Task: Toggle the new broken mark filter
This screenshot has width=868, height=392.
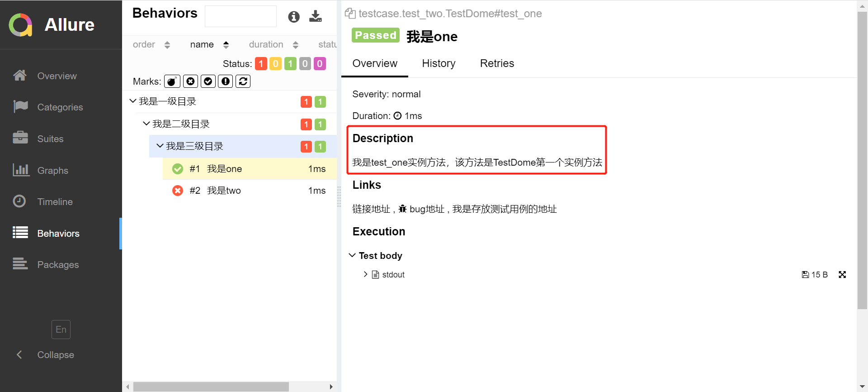Action: pos(226,81)
